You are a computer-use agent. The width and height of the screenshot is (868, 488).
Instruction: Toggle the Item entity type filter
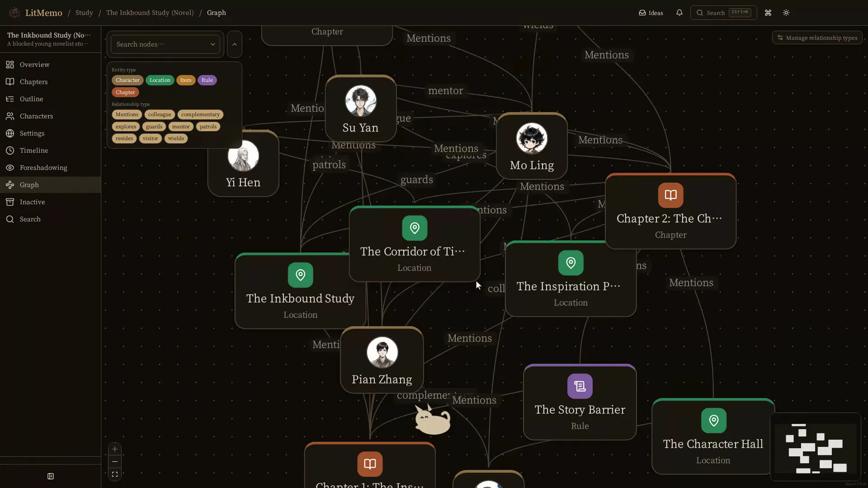tap(186, 80)
